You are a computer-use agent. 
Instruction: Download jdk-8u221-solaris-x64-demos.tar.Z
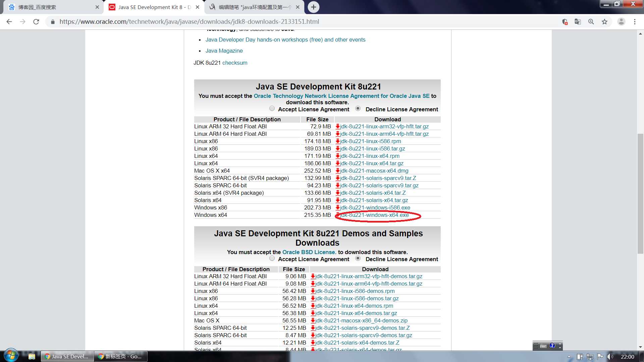[x=357, y=343]
